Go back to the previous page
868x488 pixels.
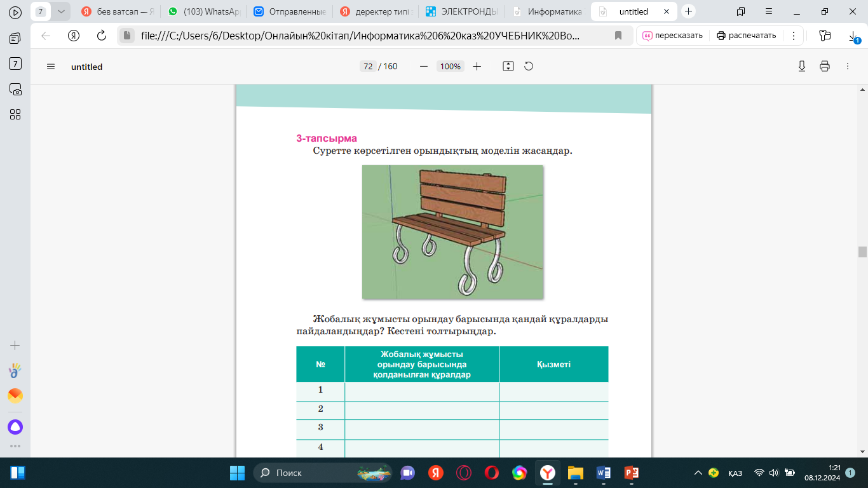click(x=46, y=36)
